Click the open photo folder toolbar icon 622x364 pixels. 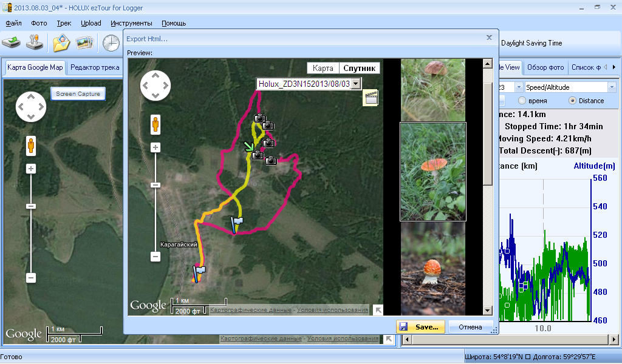[61, 43]
